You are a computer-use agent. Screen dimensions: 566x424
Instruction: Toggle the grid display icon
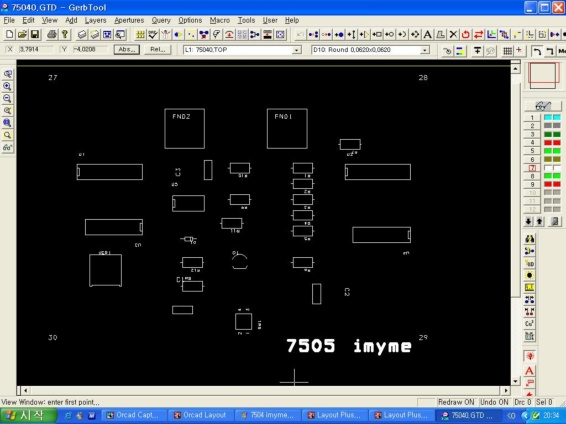508,51
